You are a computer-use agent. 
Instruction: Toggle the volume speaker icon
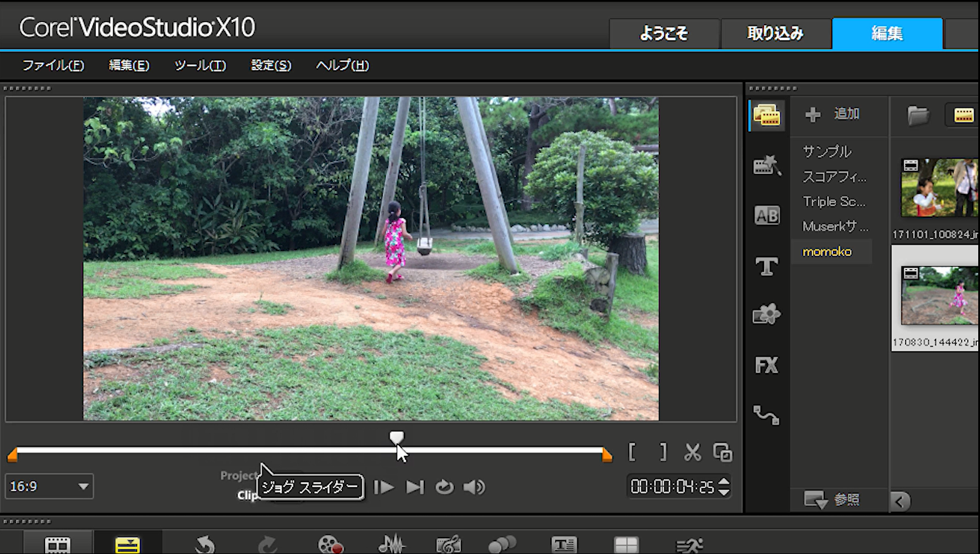(474, 487)
